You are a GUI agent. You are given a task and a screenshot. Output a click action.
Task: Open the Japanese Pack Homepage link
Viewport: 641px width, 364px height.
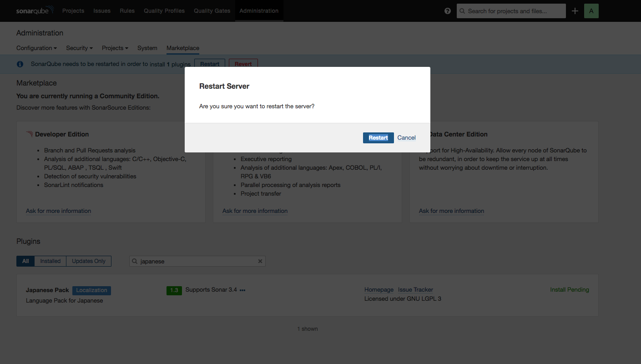pyautogui.click(x=379, y=290)
